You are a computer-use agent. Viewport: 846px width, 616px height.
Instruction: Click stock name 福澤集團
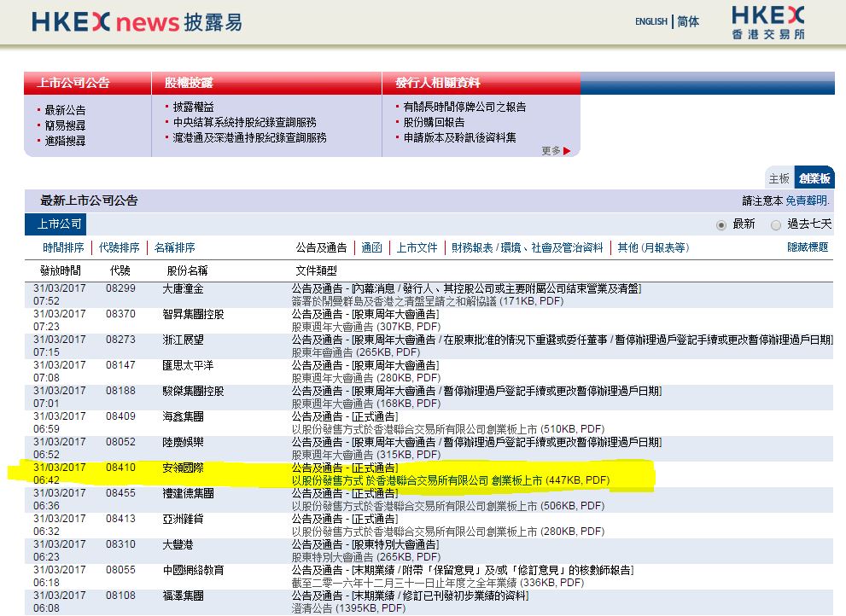click(183, 596)
